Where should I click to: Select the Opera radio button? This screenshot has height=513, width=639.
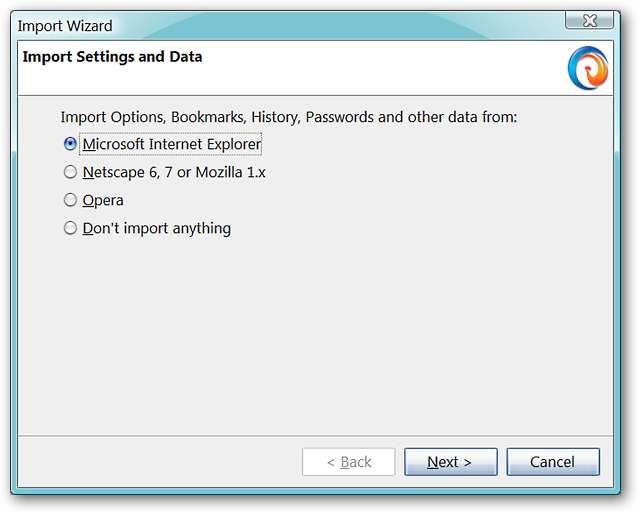70,200
